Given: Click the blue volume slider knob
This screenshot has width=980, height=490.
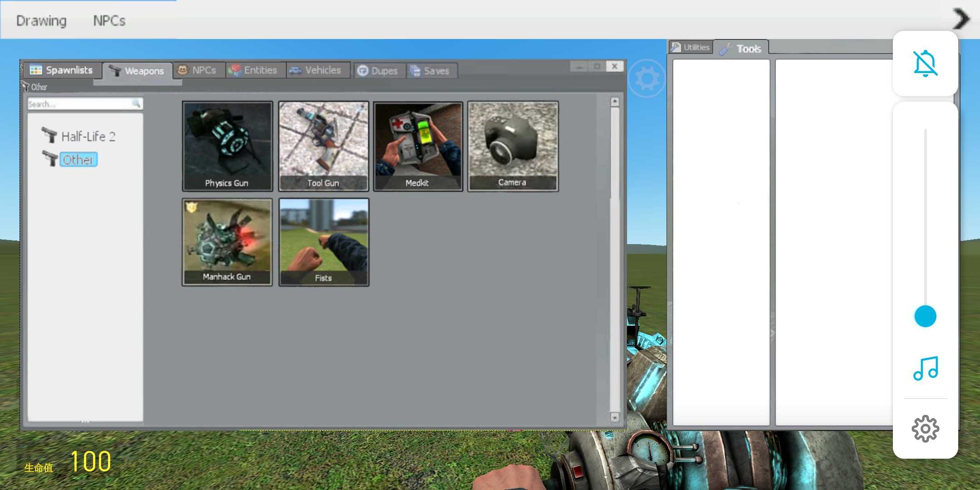Looking at the screenshot, I should point(925,316).
